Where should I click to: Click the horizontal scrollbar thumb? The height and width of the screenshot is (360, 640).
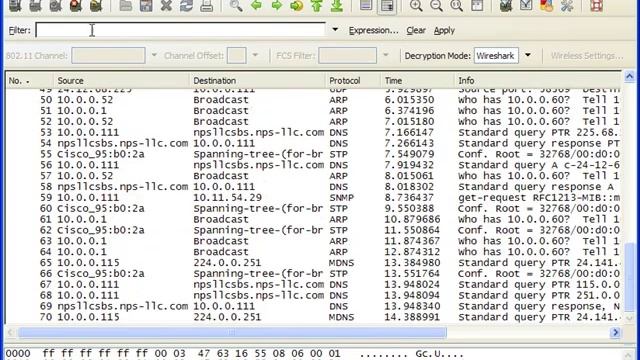click(x=233, y=333)
